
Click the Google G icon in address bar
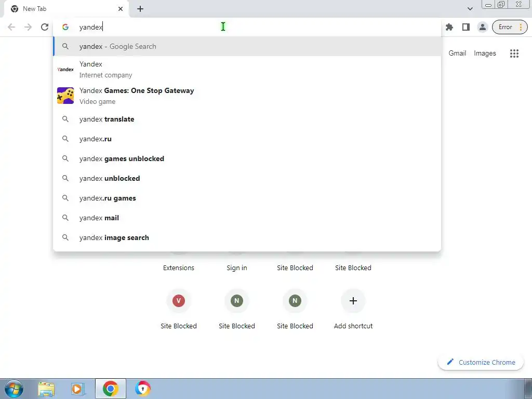point(65,27)
